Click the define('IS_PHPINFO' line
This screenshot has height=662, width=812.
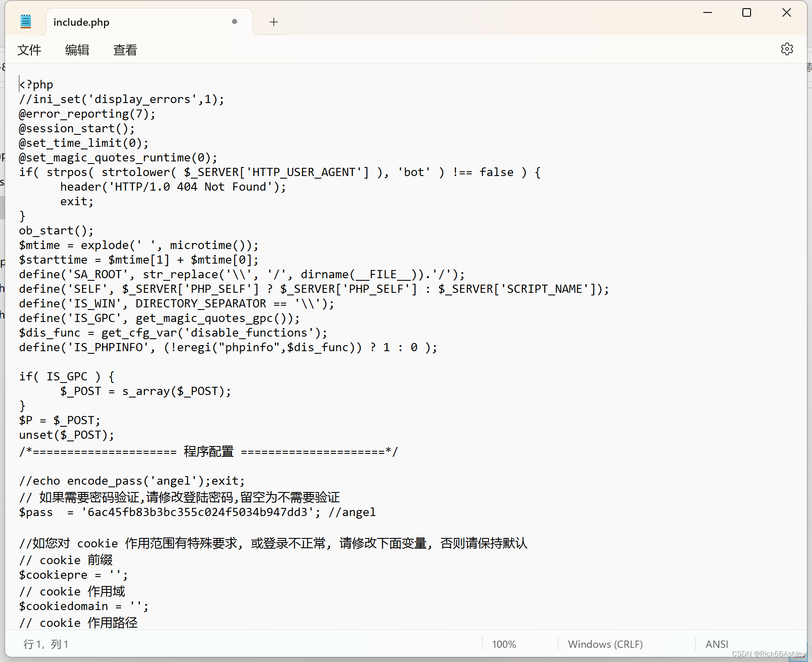coord(228,347)
